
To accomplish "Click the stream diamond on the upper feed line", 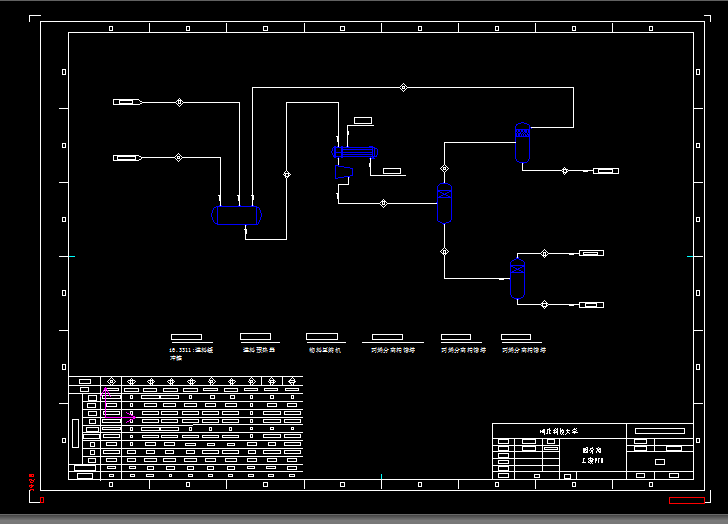I will (x=179, y=102).
